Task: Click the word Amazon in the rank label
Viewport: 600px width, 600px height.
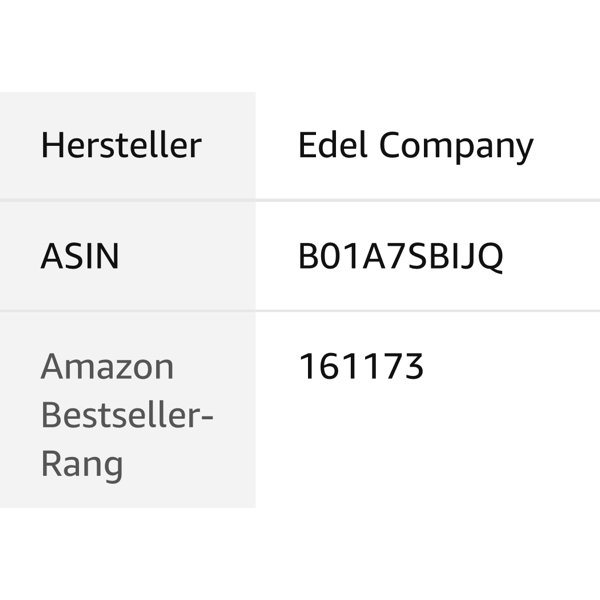Action: pyautogui.click(x=107, y=367)
